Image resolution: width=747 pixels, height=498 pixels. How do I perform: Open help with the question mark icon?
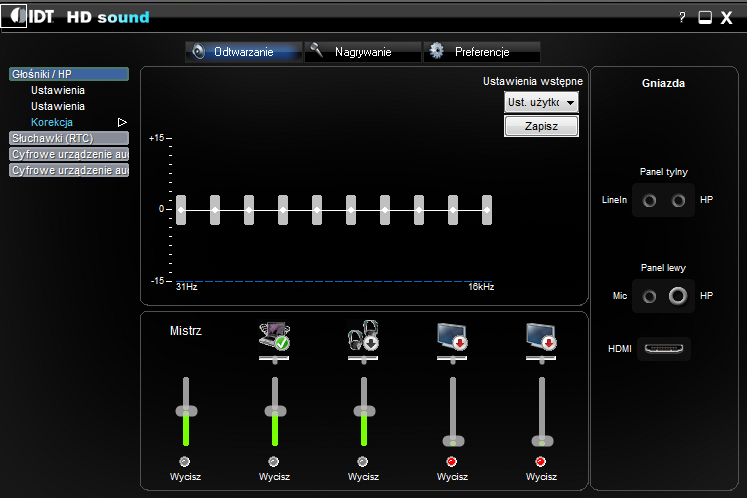[682, 18]
